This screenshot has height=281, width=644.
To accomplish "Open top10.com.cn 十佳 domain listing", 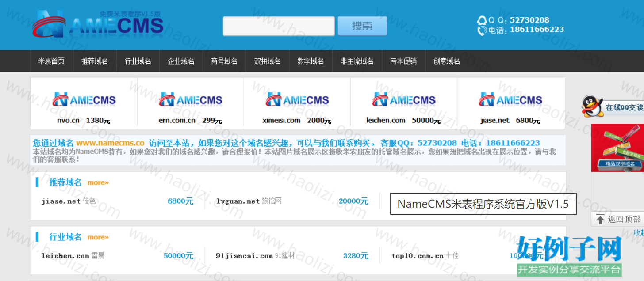I will pos(425,256).
